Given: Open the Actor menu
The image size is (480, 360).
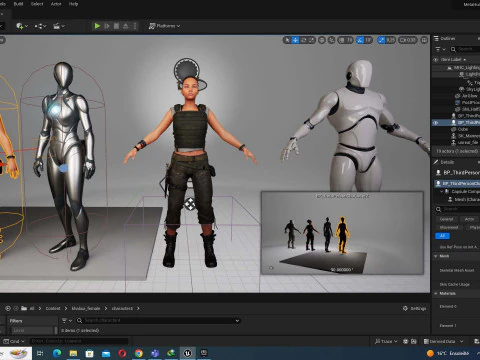Looking at the screenshot, I should click(x=56, y=4).
